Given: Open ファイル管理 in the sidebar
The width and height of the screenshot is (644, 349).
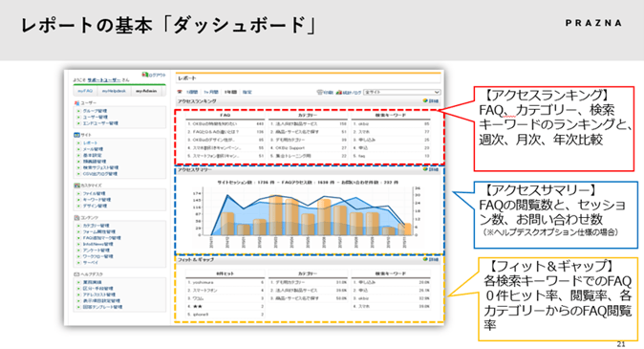Looking at the screenshot, I should (94, 193).
